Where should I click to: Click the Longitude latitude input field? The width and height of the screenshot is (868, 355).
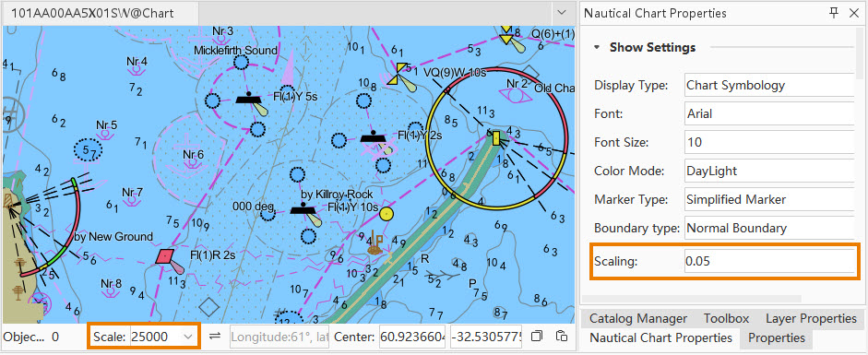tap(279, 337)
